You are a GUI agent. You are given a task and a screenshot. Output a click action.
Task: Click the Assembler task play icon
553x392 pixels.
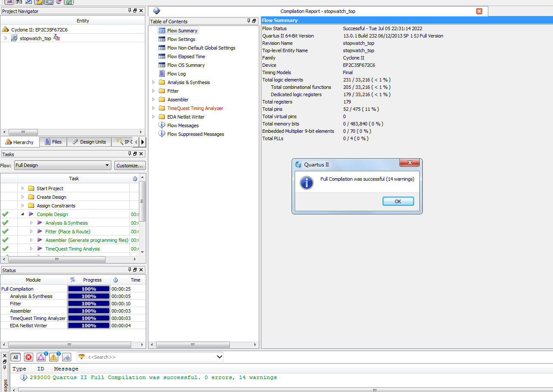(x=40, y=240)
